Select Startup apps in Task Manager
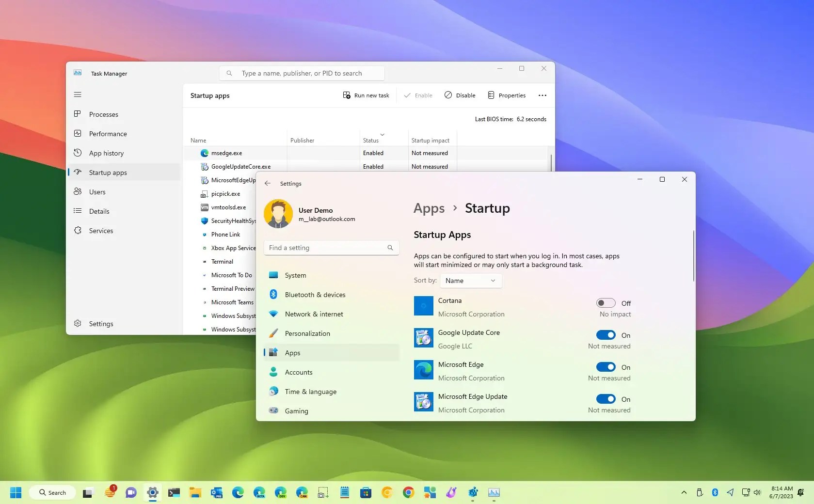 (x=108, y=173)
